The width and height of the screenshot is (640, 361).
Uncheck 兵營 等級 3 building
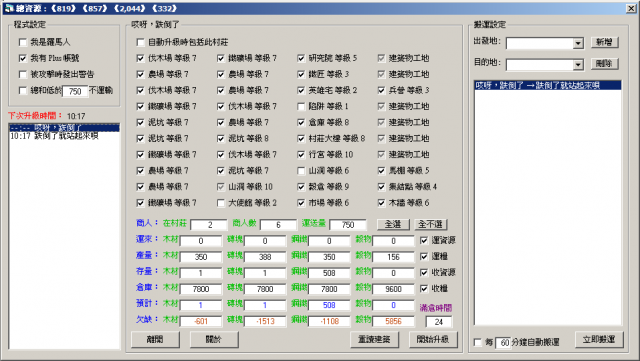pyautogui.click(x=381, y=90)
